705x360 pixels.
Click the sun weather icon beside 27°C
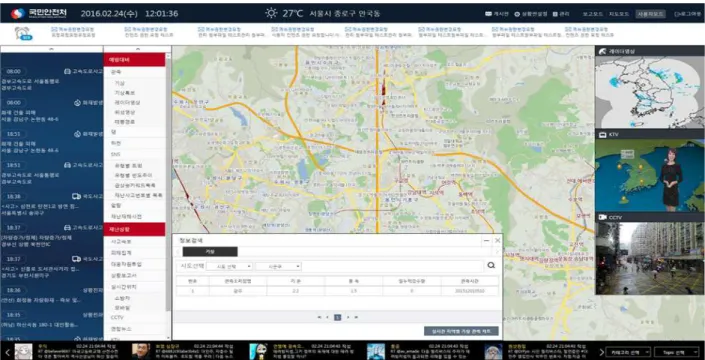pyautogui.click(x=271, y=13)
